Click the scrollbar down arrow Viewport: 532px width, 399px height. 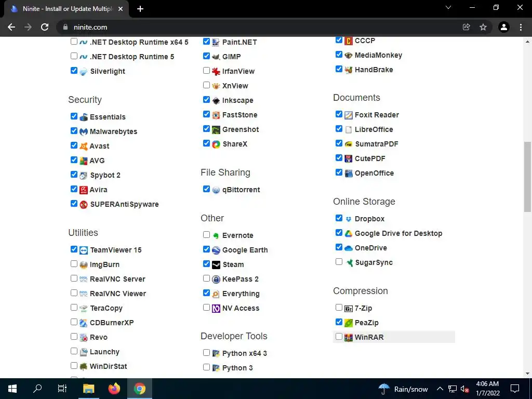coord(527,374)
